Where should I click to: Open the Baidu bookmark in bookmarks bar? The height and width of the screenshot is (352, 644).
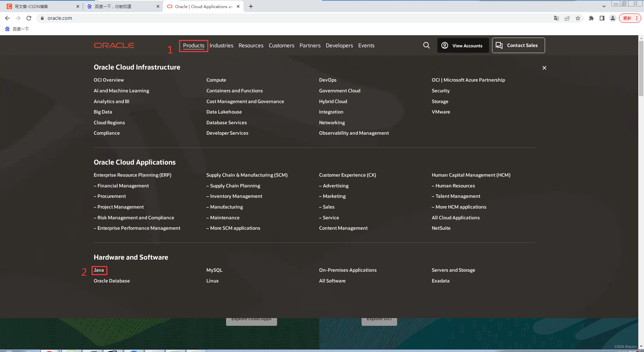point(17,29)
